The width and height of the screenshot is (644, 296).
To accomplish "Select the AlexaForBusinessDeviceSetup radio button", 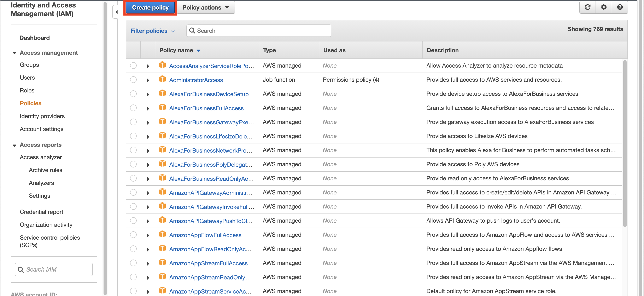I will point(133,93).
